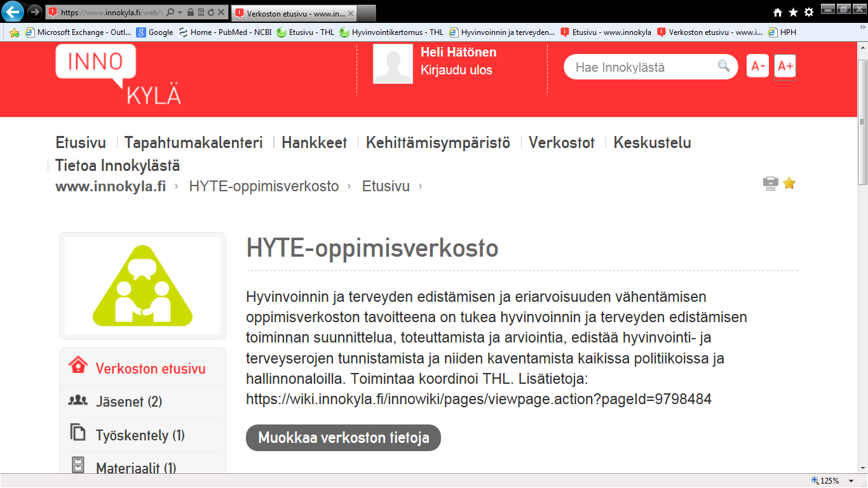Click the scrollbar up arrow

point(862,48)
